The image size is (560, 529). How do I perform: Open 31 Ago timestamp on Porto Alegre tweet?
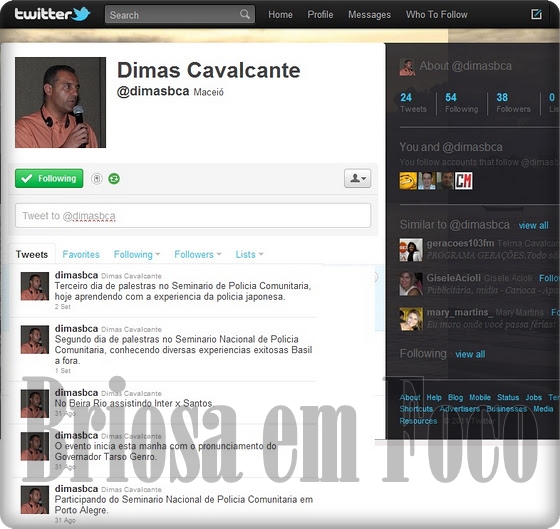click(x=65, y=520)
